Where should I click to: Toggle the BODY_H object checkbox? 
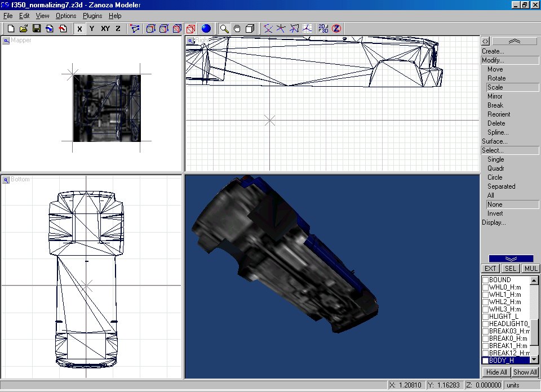(x=485, y=360)
